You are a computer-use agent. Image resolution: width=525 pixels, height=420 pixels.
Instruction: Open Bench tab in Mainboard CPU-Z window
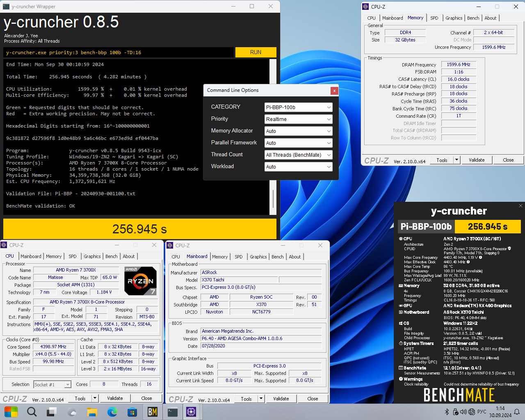click(277, 257)
